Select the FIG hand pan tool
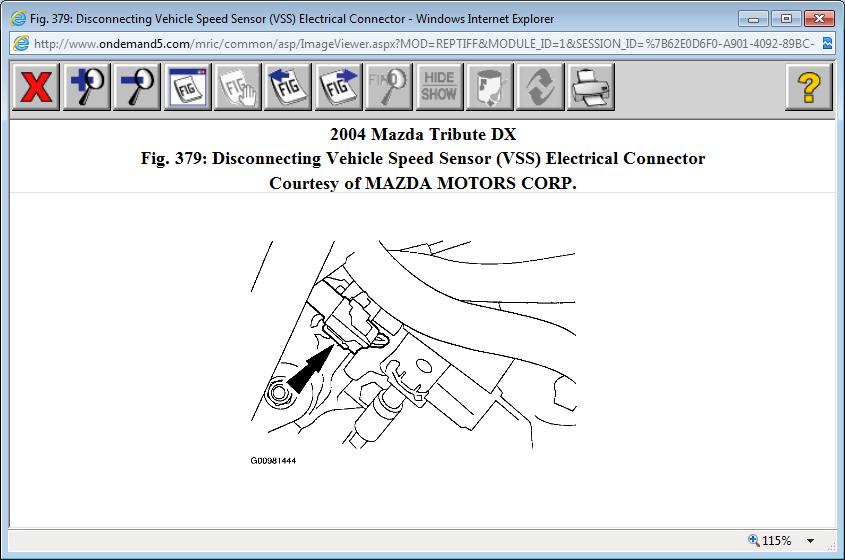 238,86
